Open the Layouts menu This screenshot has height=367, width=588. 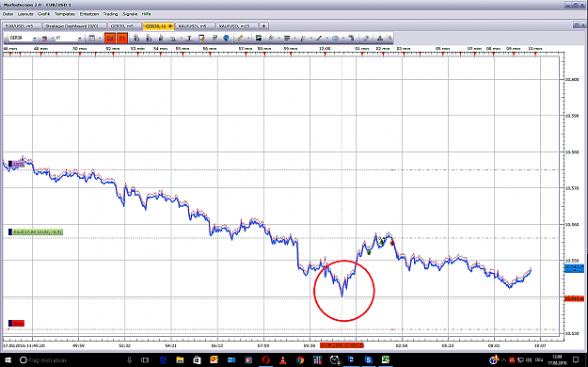[25, 14]
